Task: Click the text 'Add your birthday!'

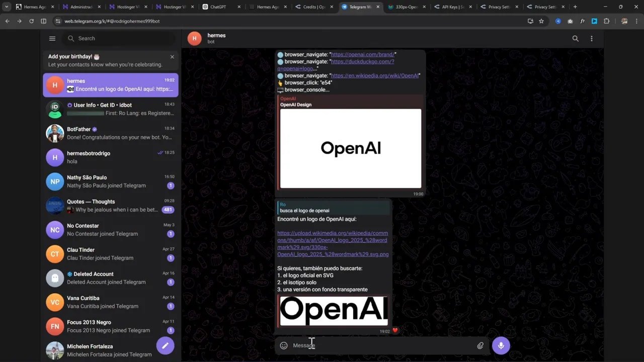Action: coord(70,57)
